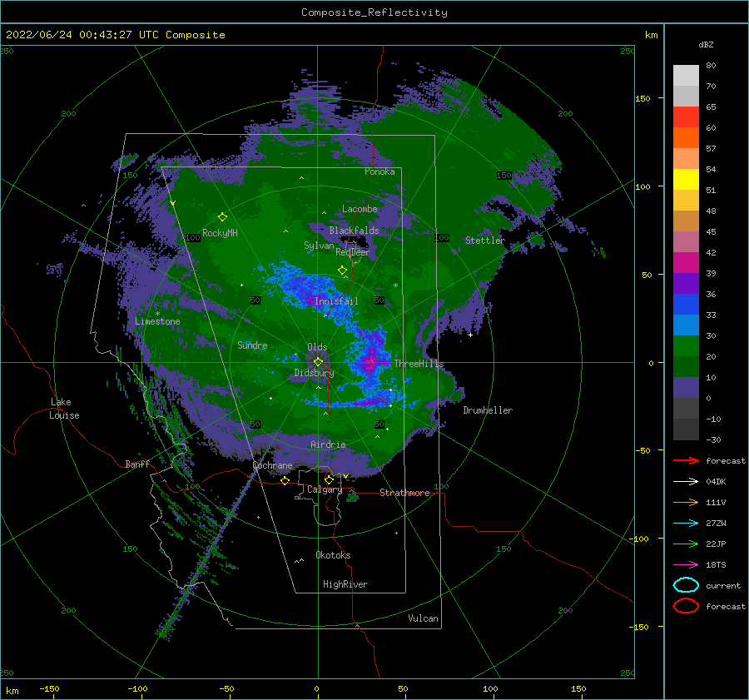Click the Vulcan label
This screenshot has width=749, height=700.
(x=424, y=618)
